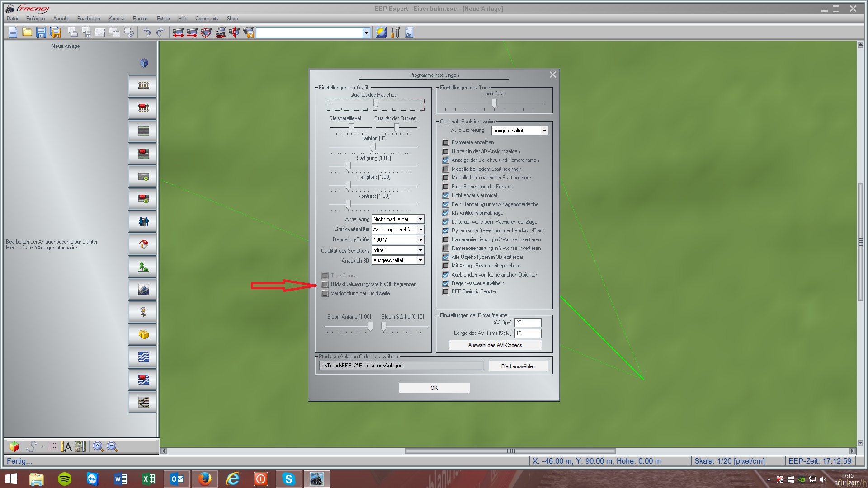Open the Lua script editor icon

coord(409,32)
